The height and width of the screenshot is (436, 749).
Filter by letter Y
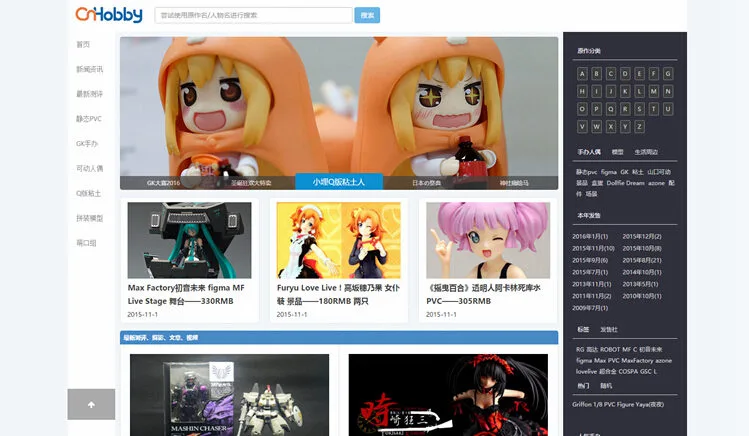point(625,127)
